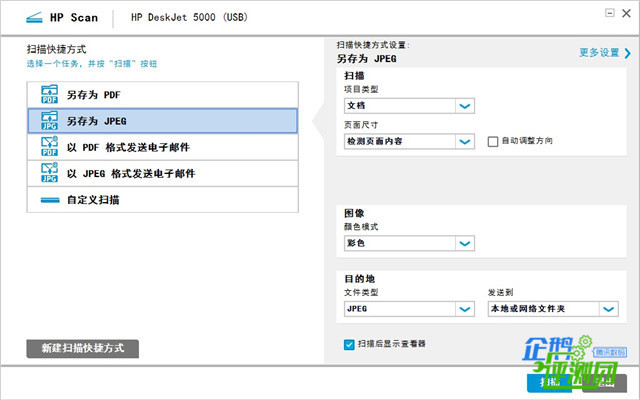The height and width of the screenshot is (400, 640).
Task: Click the 扫描快捷方式 heading text
Action: (56, 49)
